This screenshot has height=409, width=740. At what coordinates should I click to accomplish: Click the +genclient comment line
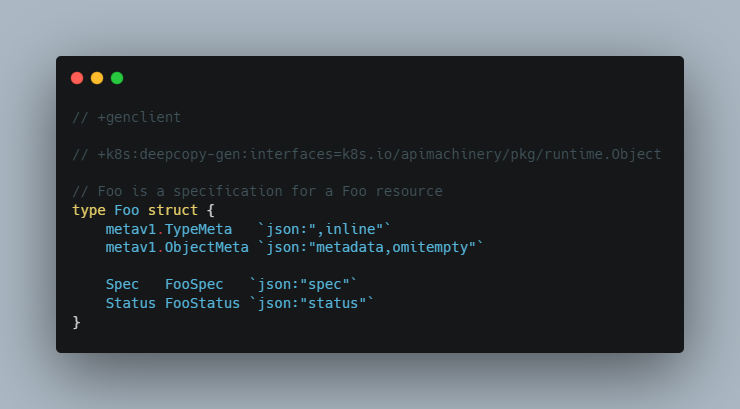126,117
